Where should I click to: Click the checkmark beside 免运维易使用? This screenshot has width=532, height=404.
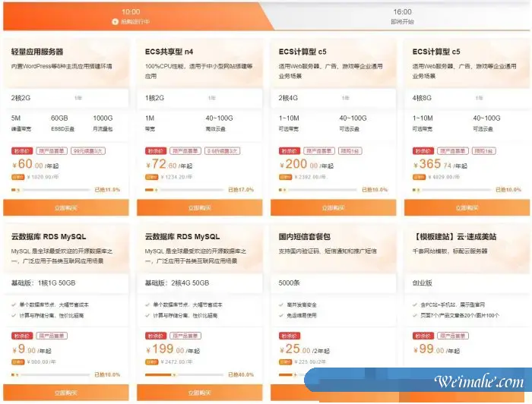pos(281,315)
